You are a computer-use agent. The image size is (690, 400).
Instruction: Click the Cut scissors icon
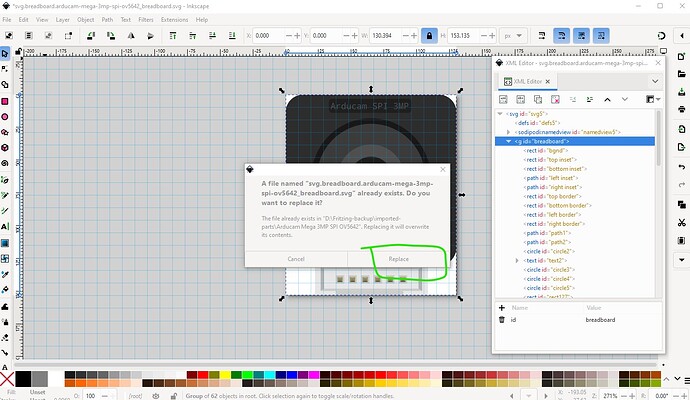[x=681, y=223]
